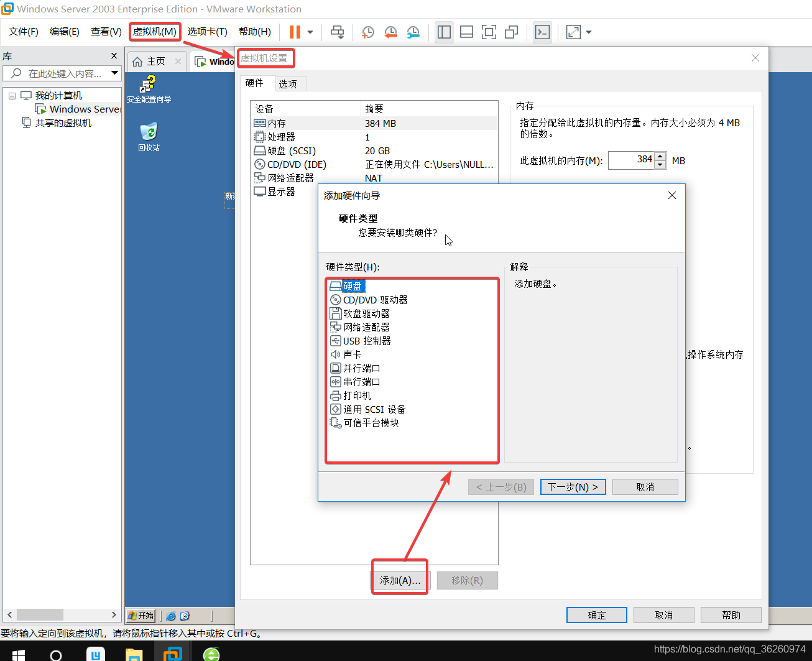
Task: Click 取消 in the VM settings dialog
Action: pyautogui.click(x=664, y=615)
